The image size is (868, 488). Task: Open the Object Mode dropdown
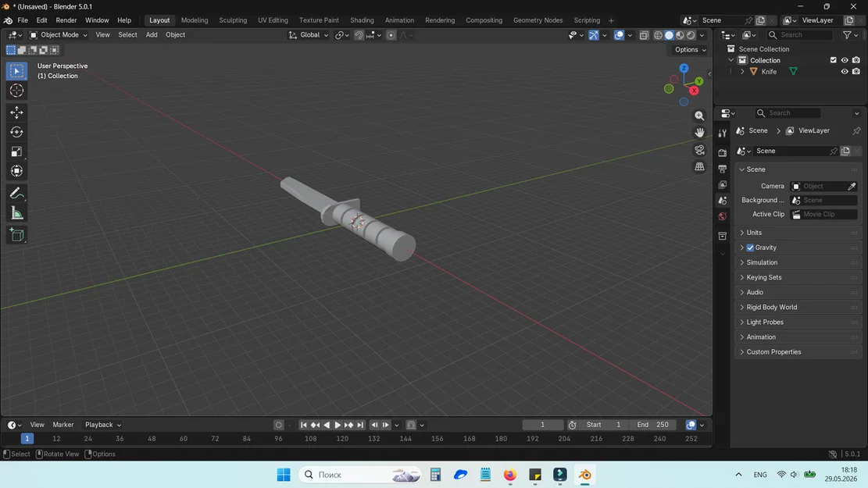(x=58, y=35)
